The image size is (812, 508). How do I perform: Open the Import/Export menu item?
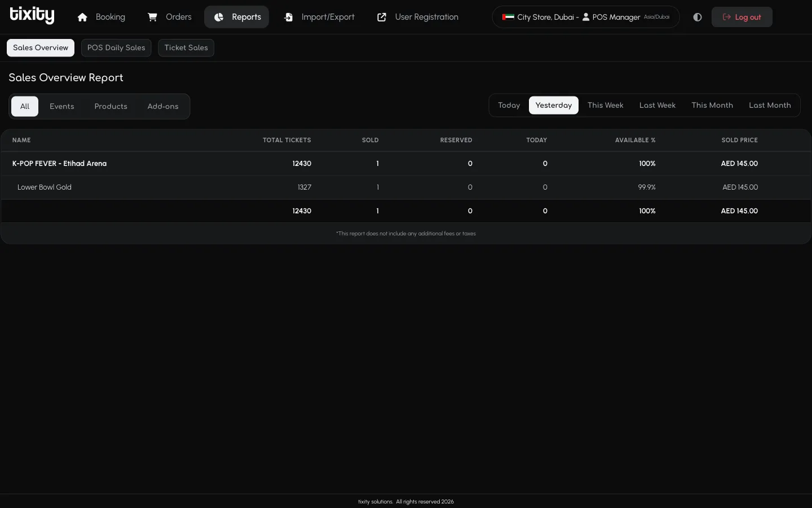tap(319, 17)
